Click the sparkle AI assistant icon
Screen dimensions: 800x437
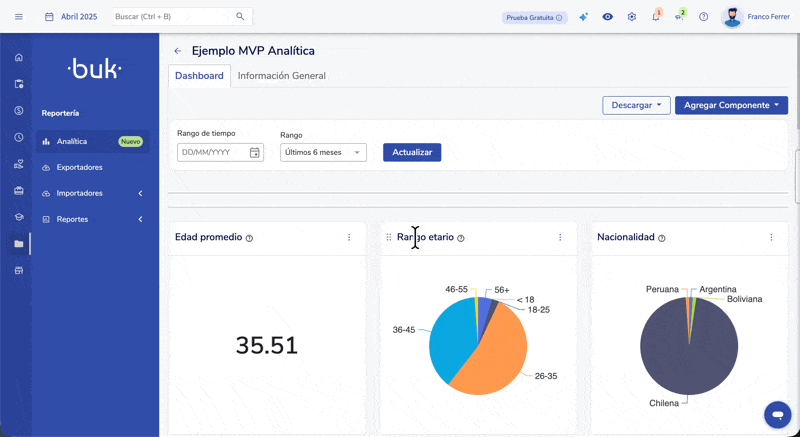pyautogui.click(x=583, y=17)
